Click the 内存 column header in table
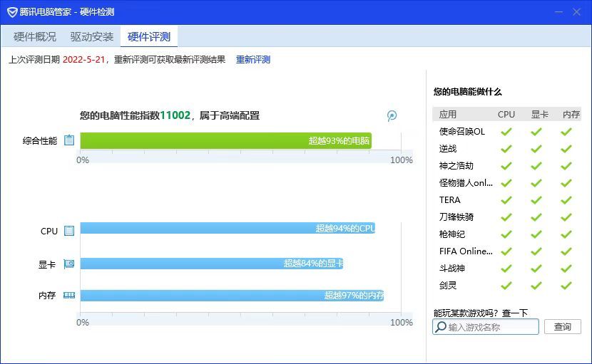The width and height of the screenshot is (592, 364). pyautogui.click(x=571, y=114)
